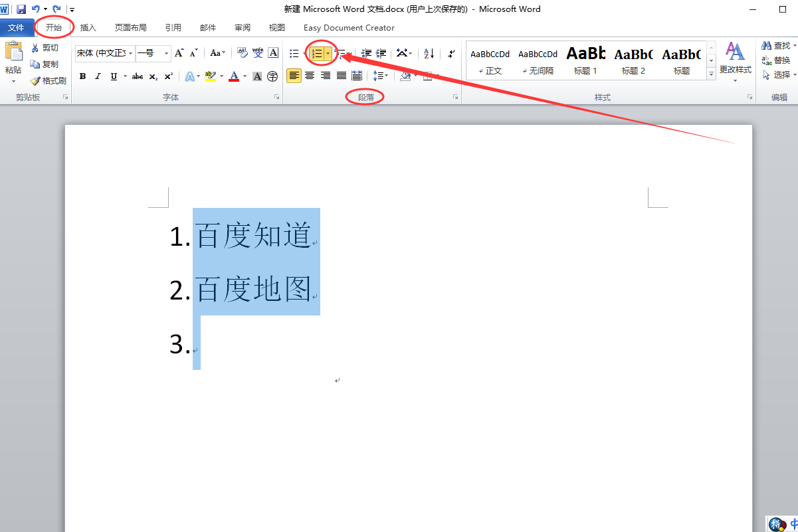Apply strikethrough (abc) formatting
This screenshot has height=532, width=798.
point(138,76)
